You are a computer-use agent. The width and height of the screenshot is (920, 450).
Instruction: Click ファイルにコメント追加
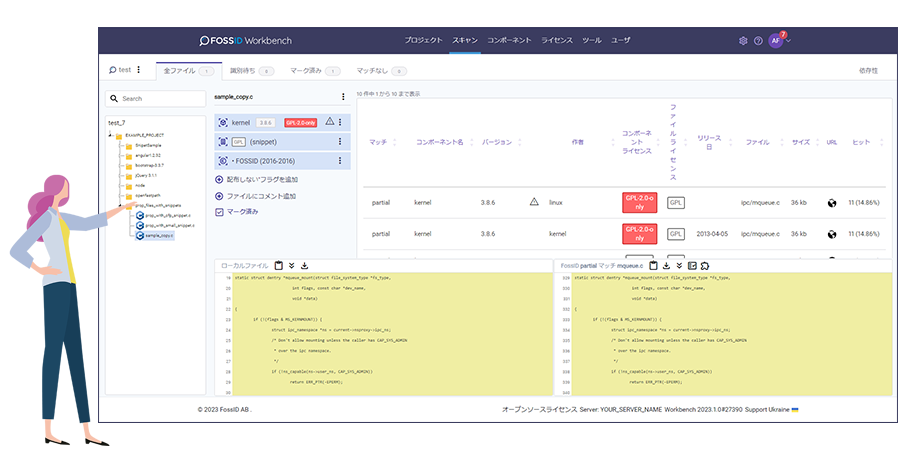256,196
